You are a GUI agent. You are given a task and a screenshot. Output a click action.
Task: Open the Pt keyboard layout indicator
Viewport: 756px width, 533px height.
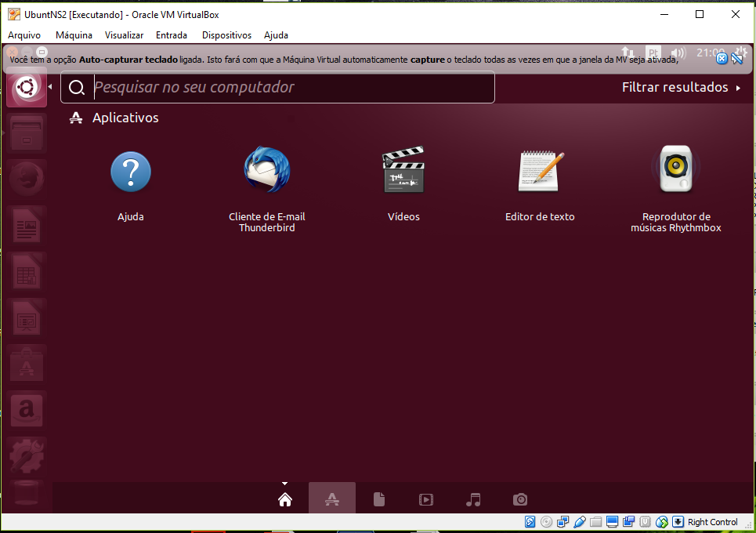[x=653, y=52]
